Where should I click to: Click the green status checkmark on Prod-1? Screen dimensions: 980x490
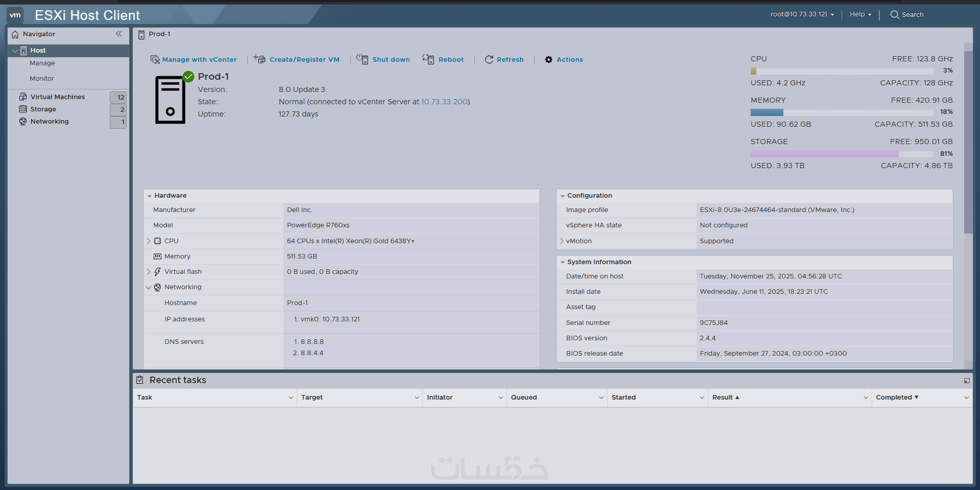(188, 77)
